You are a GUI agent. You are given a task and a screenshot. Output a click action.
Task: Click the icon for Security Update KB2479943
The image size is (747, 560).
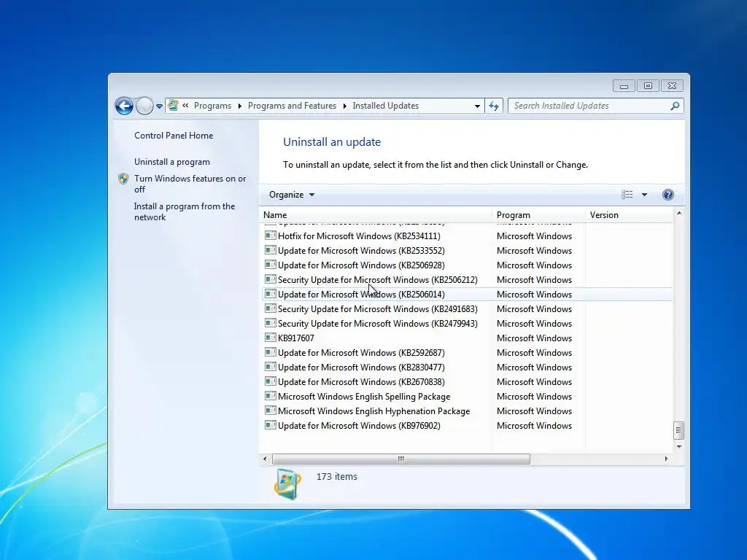[271, 323]
